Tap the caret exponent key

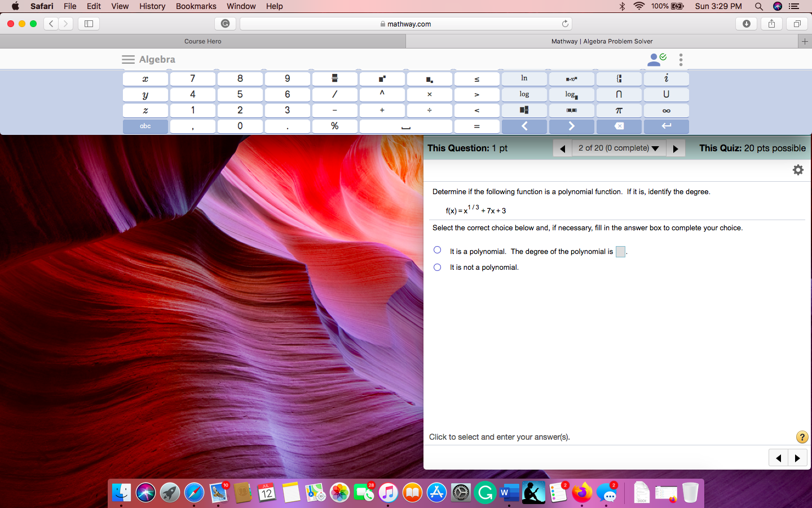click(x=382, y=94)
